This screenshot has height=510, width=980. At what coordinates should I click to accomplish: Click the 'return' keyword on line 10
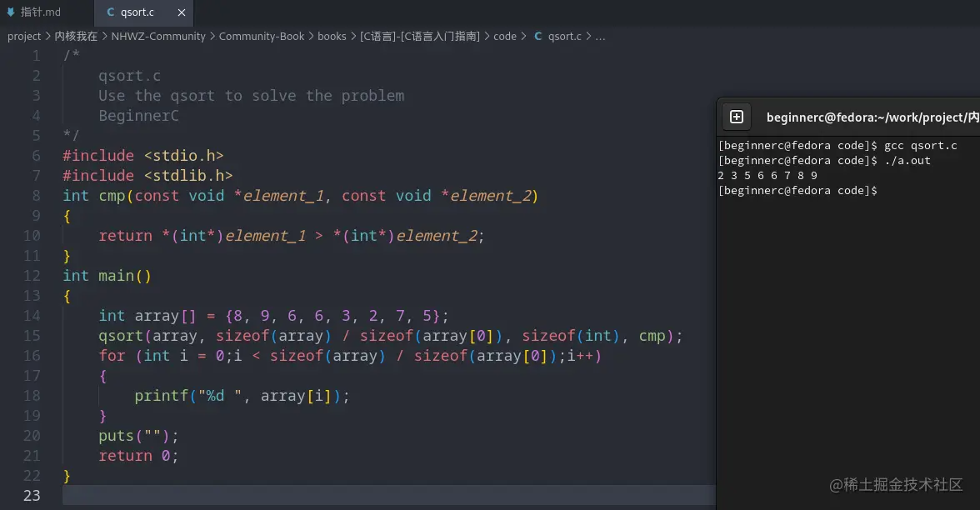(x=125, y=236)
